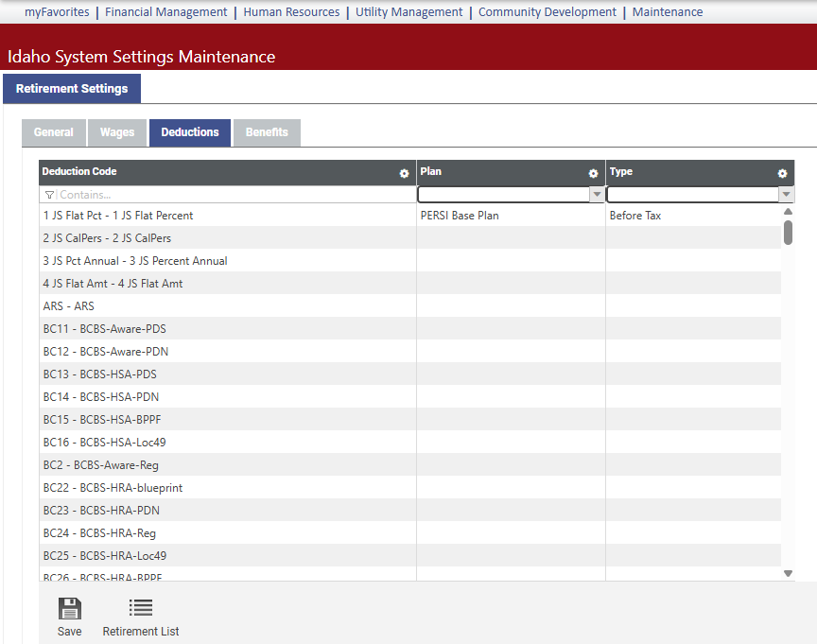817x644 pixels.
Task: Select row BC2 - BCBS-Aware-Reg
Action: coord(409,464)
